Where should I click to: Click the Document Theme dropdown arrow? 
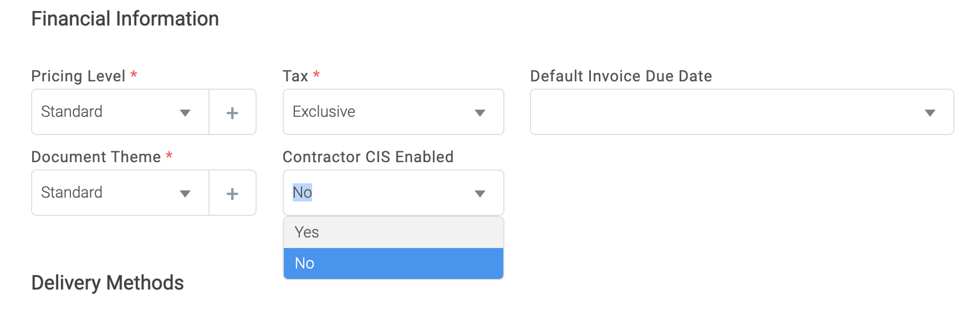[x=185, y=194]
